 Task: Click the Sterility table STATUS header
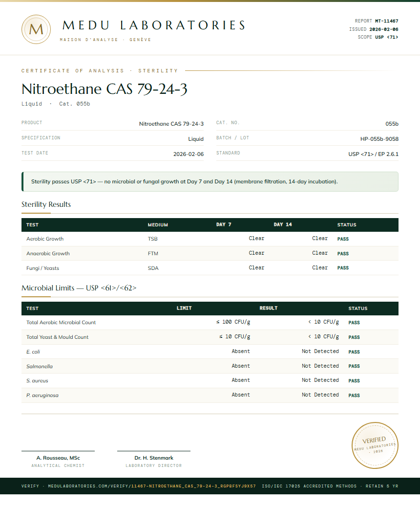click(347, 225)
